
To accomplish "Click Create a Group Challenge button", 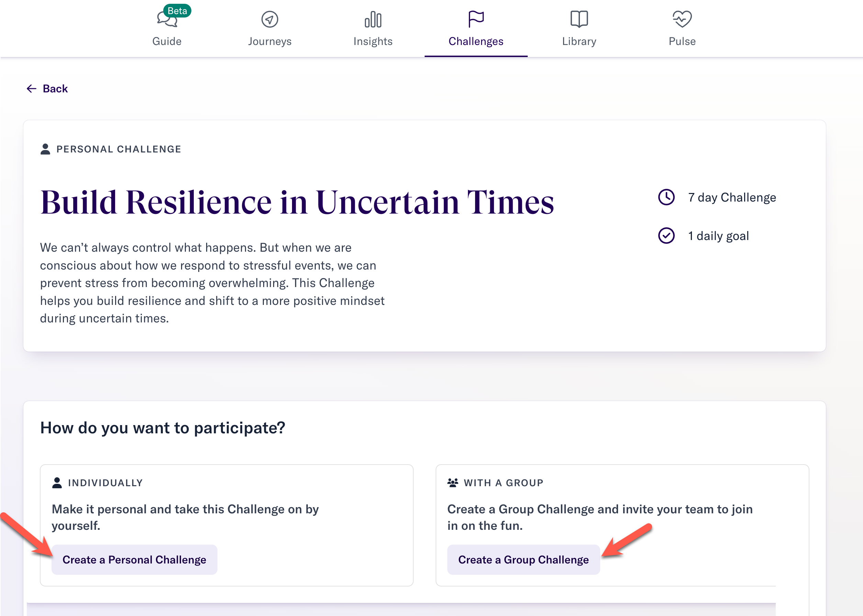I will tap(523, 559).
